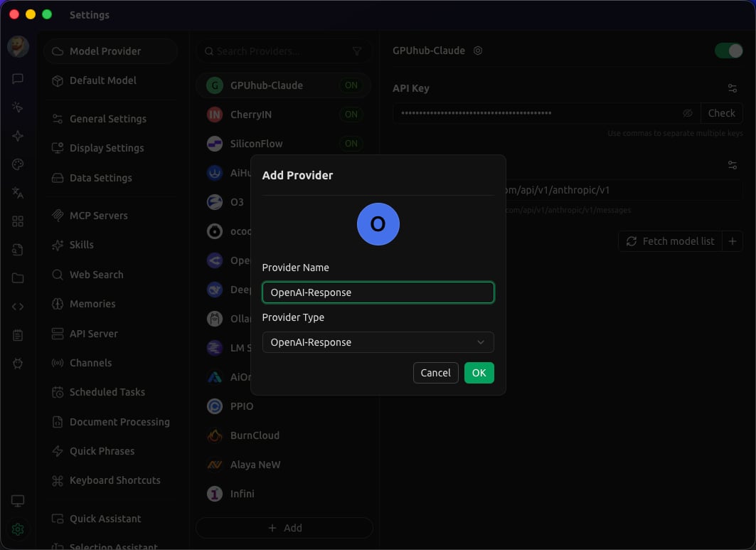Select Default Model settings menu

110,80
